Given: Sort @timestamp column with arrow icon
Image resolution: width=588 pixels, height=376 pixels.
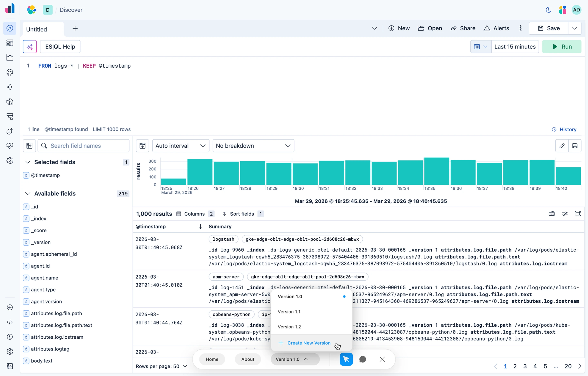Looking at the screenshot, I should tap(200, 227).
